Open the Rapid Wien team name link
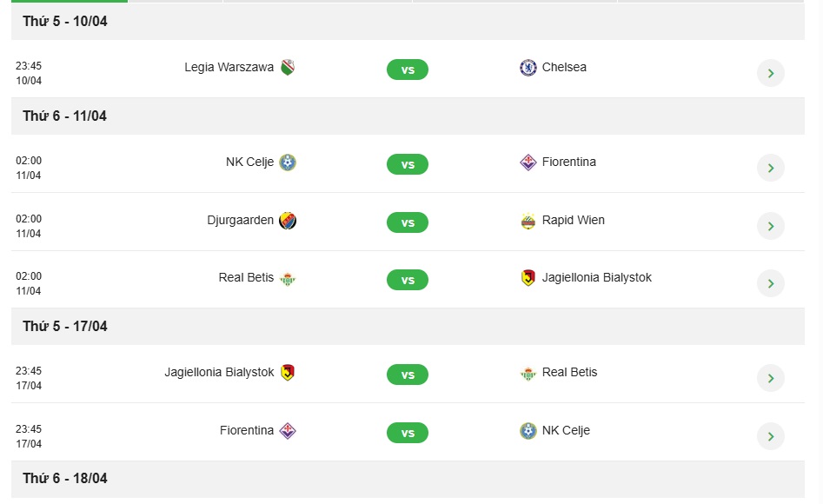 coord(574,220)
